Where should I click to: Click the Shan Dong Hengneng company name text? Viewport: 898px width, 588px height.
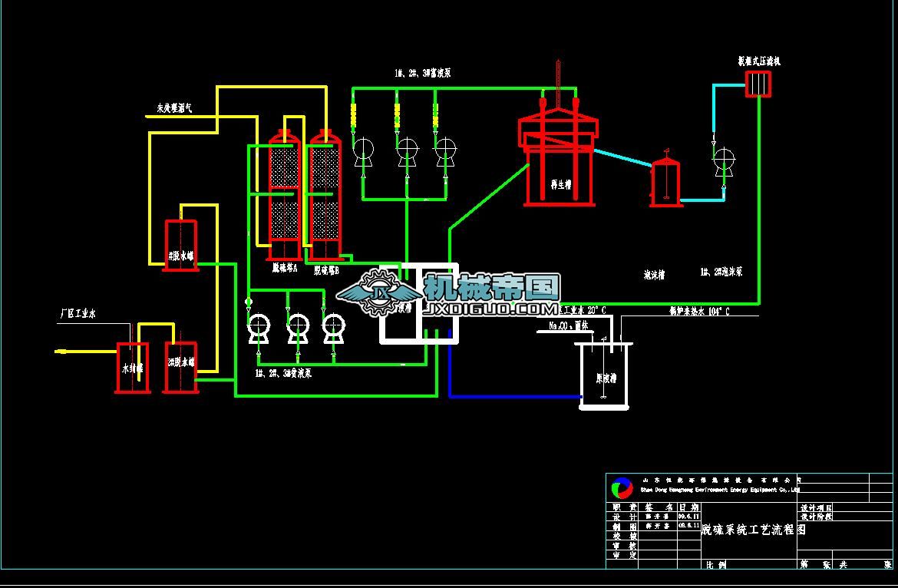(x=719, y=490)
